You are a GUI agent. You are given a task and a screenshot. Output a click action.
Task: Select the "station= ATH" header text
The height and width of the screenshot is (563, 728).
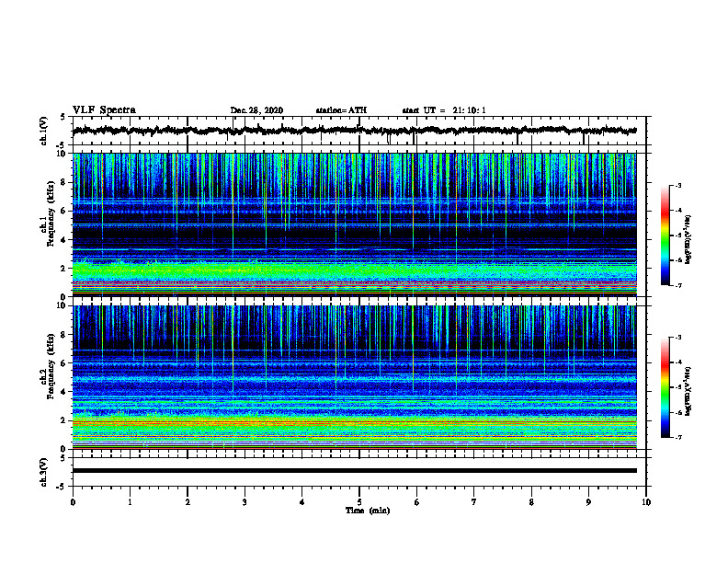click(x=341, y=110)
